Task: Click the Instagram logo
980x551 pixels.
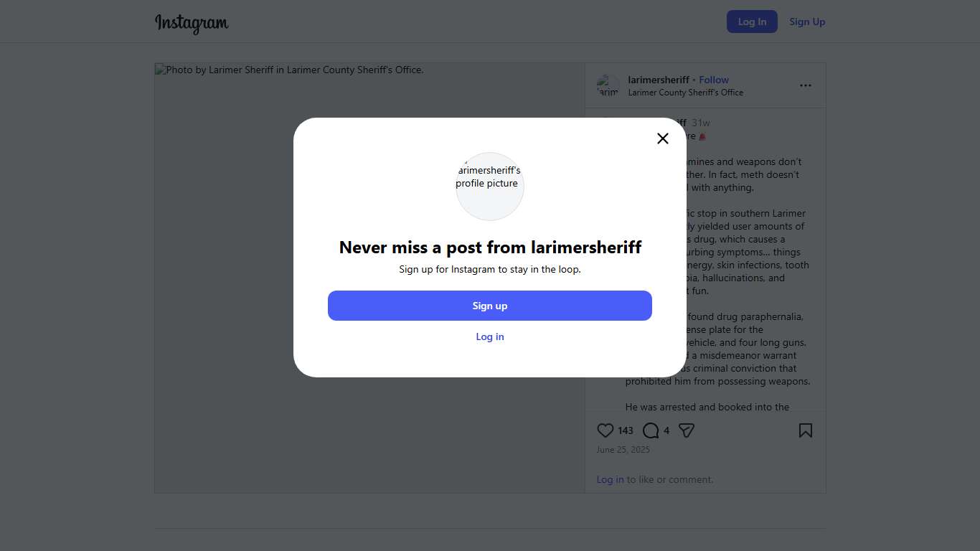Action: pos(192,23)
